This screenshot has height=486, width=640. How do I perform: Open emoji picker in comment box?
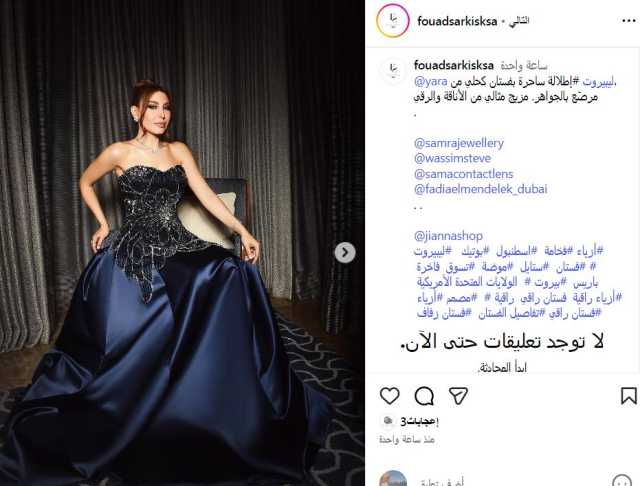622,481
